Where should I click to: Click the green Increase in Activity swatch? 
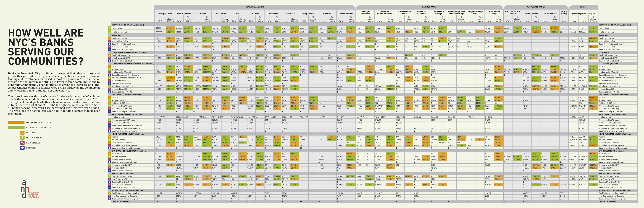[16, 127]
